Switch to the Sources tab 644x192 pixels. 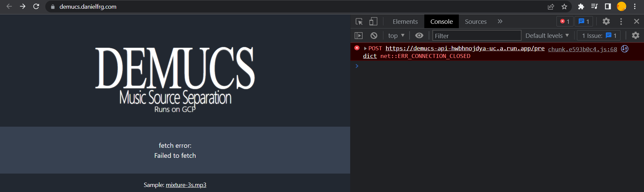point(476,21)
